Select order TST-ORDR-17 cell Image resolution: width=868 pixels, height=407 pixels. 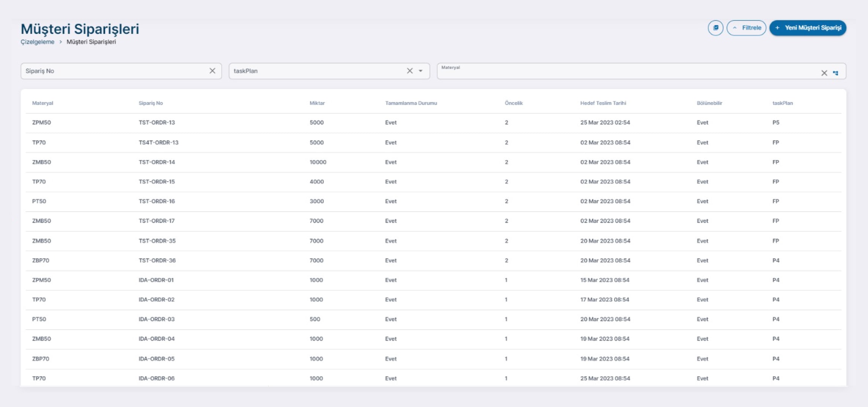click(157, 221)
